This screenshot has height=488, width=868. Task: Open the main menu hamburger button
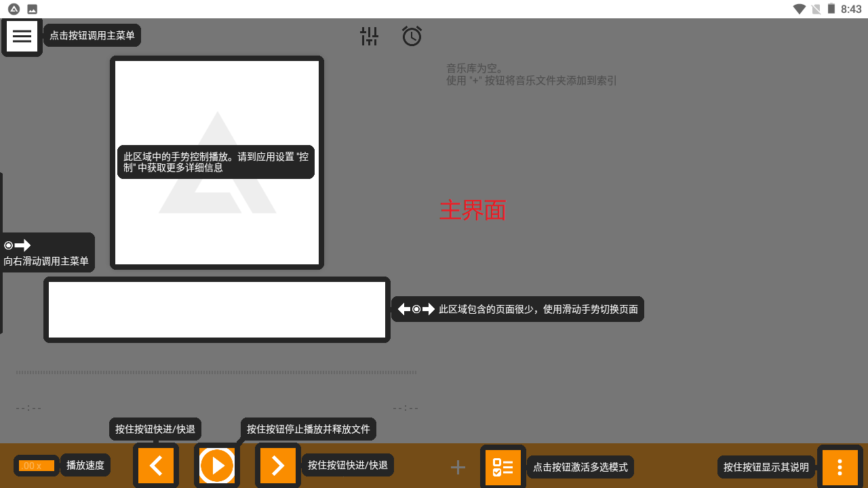tap(22, 37)
